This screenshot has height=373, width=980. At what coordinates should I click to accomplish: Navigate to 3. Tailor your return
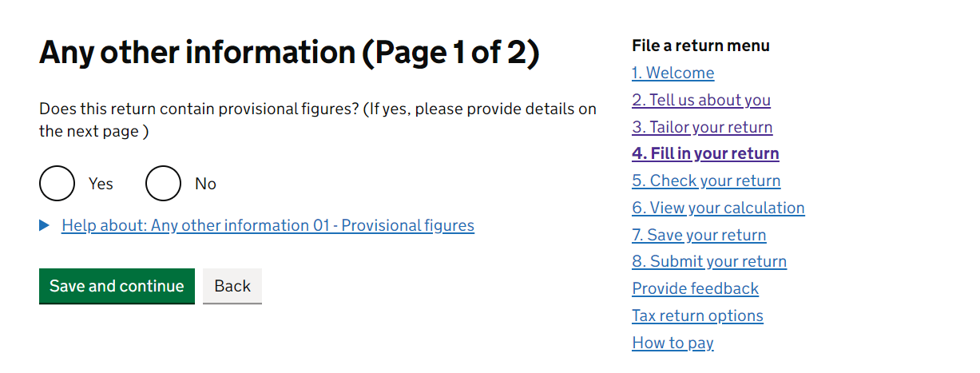pos(702,127)
